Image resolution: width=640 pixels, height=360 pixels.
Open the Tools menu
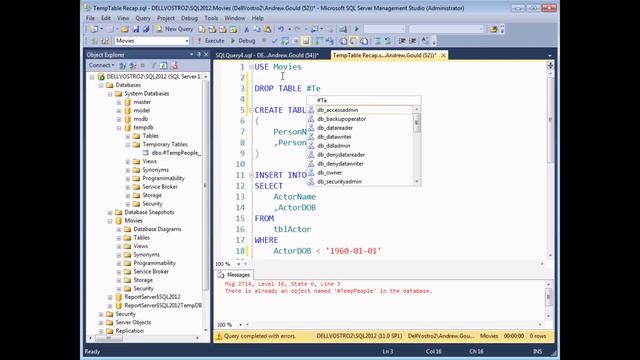[x=211, y=18]
